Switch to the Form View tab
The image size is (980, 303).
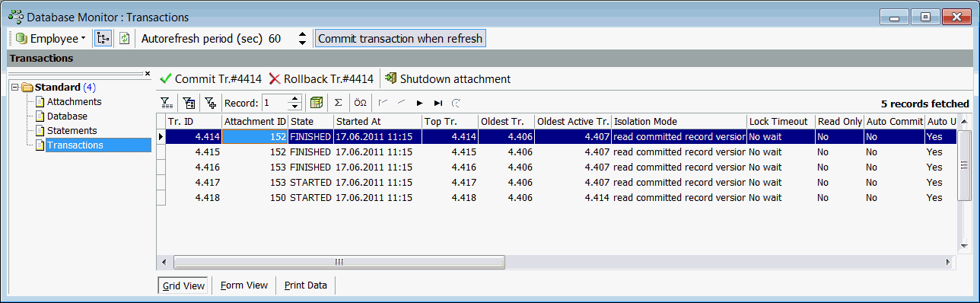click(243, 285)
